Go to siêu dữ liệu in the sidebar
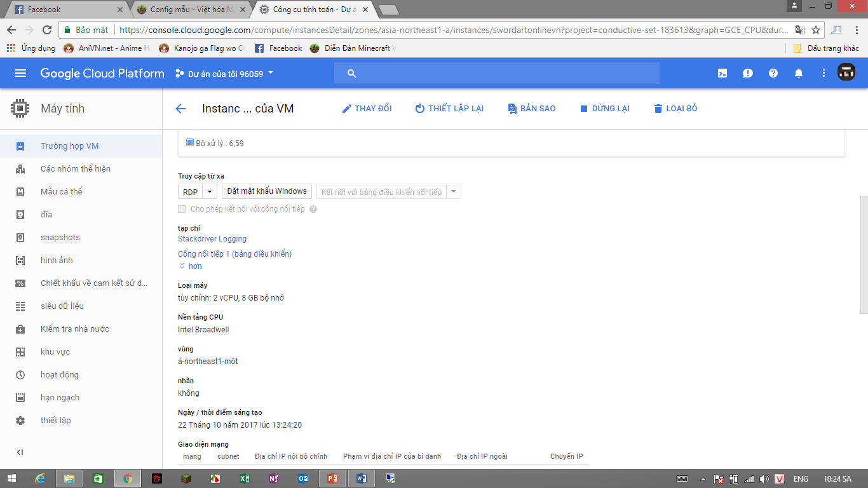The width and height of the screenshot is (868, 488). [x=81, y=306]
